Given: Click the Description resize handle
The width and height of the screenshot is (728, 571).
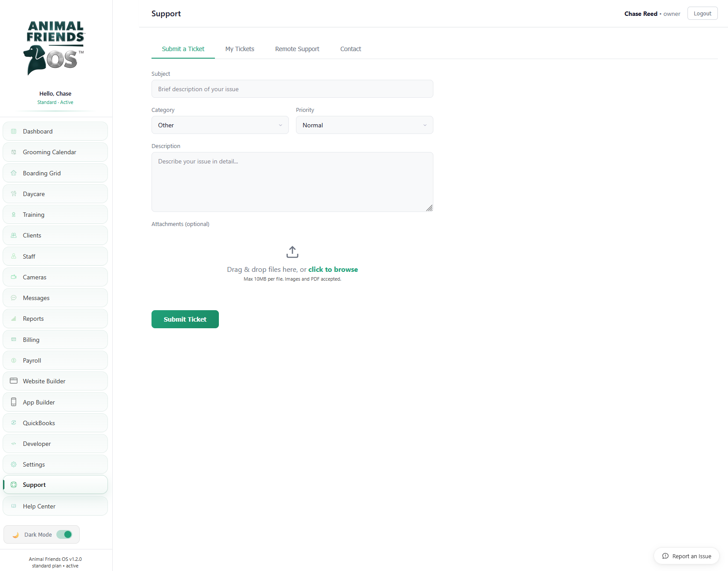Looking at the screenshot, I should [429, 208].
